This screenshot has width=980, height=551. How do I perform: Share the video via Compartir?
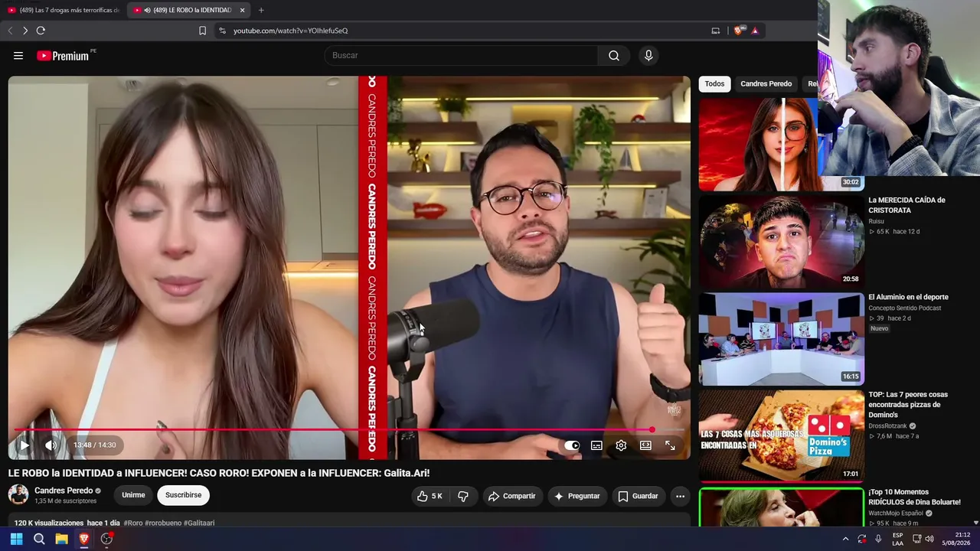click(512, 496)
